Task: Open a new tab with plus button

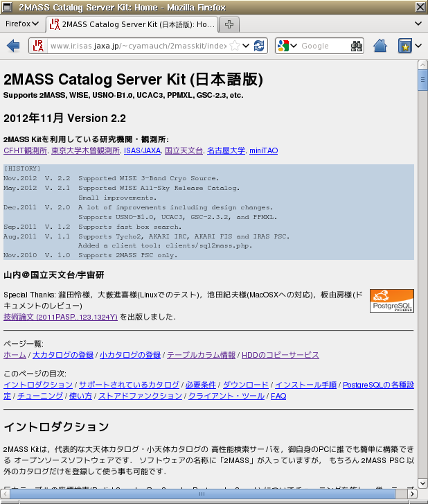Action: click(229, 24)
